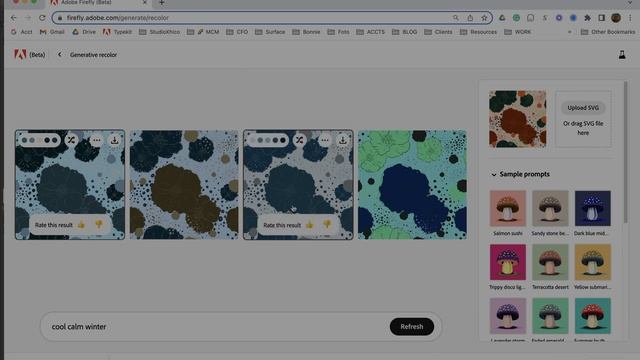Screen dimensions: 640x360
Task: Open the WORK bookmarks folder
Action: point(518,32)
